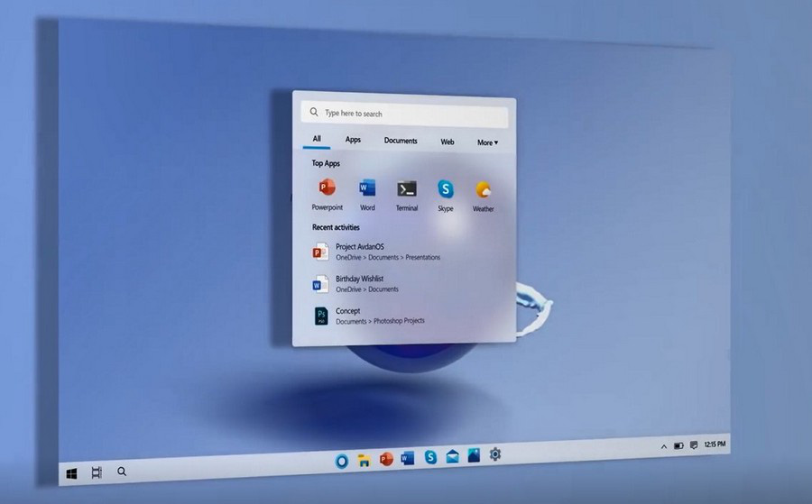Open Task View on the taskbar

(97, 472)
